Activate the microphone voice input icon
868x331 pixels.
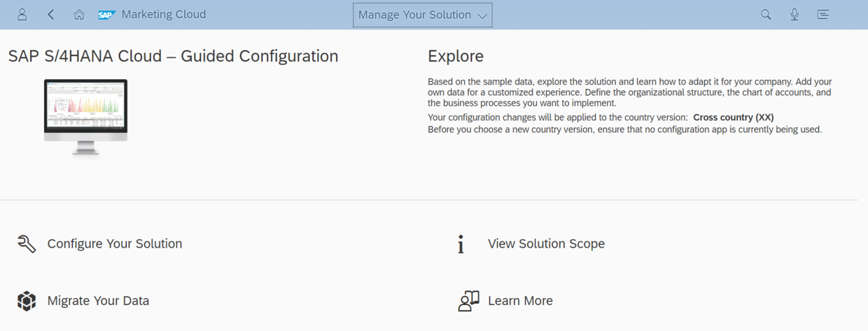[x=794, y=14]
